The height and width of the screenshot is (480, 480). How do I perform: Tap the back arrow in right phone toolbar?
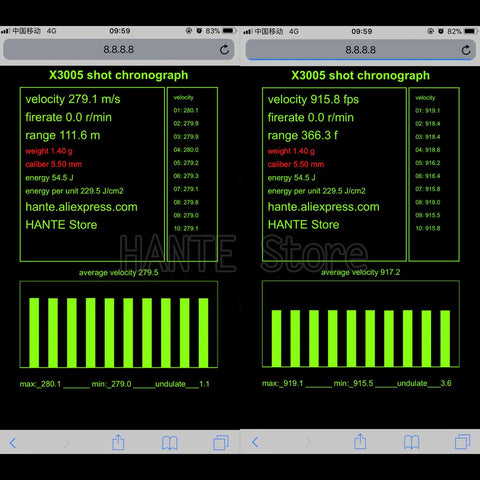tap(255, 442)
